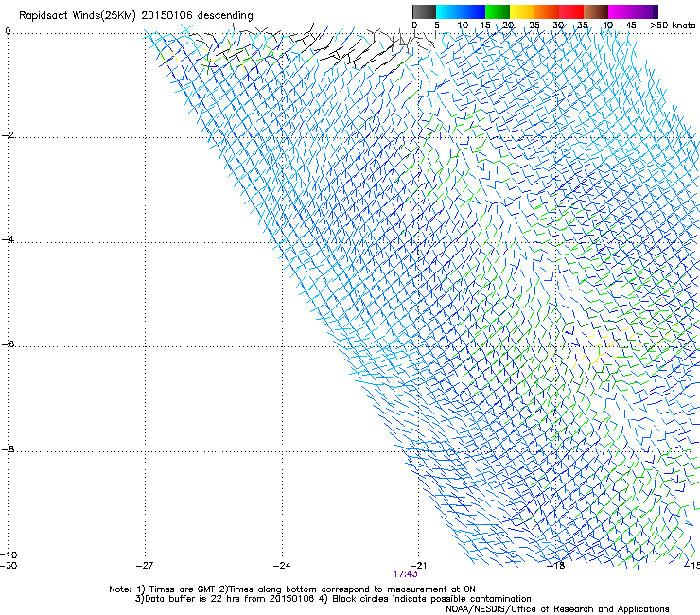Pick the brown 35-40 knots color bar segment
700x615 pixels.
click(596, 11)
